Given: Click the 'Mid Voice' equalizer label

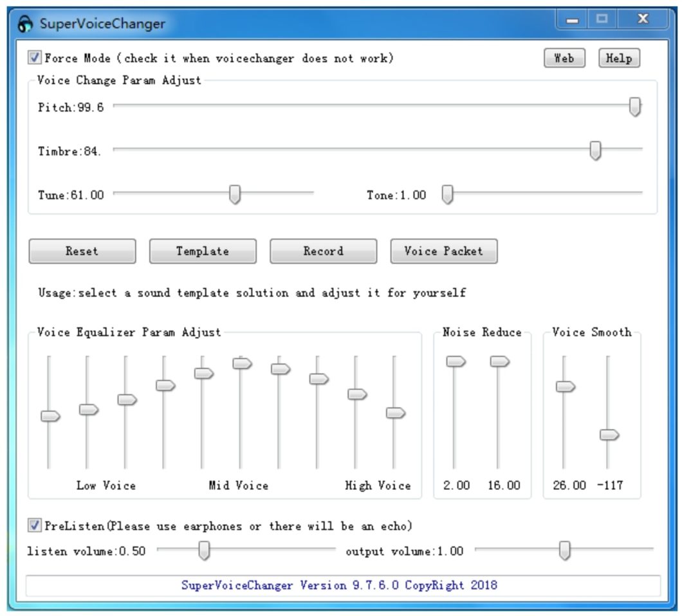Looking at the screenshot, I should click(x=238, y=485).
